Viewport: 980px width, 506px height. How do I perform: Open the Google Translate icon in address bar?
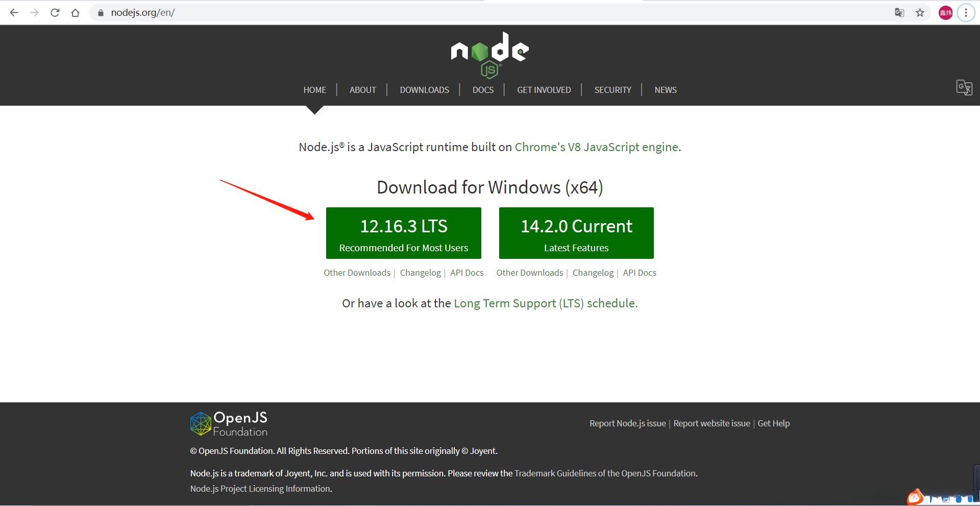(899, 13)
